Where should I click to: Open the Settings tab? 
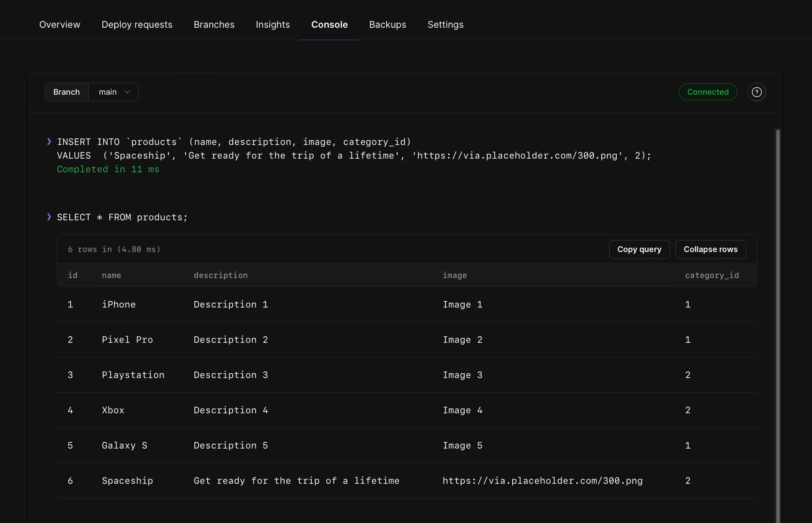[445, 24]
